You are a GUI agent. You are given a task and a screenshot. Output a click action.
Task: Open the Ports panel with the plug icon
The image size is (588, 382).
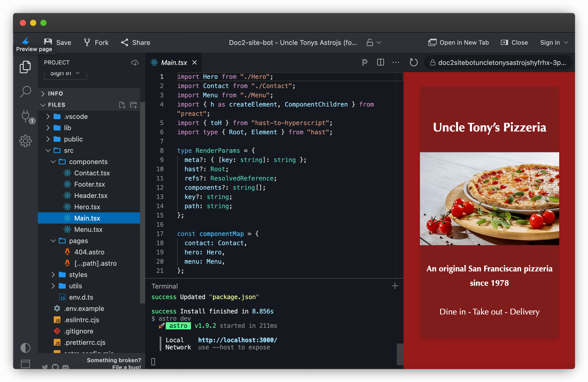tap(25, 116)
